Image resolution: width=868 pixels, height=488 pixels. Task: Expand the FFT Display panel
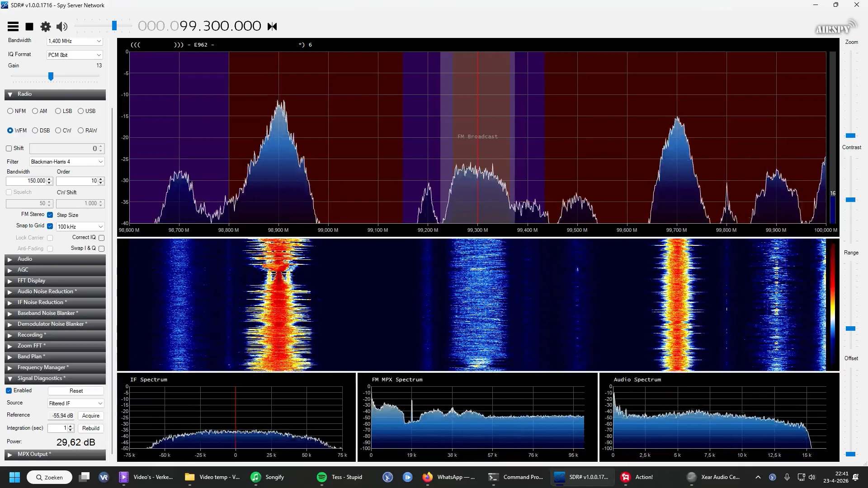[x=55, y=281]
